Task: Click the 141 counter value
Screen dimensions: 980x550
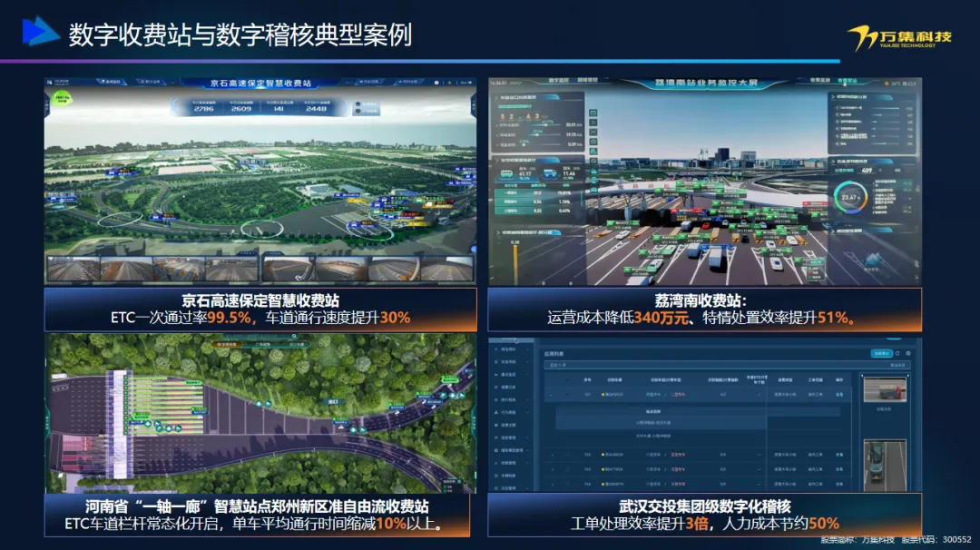Action: point(279,109)
